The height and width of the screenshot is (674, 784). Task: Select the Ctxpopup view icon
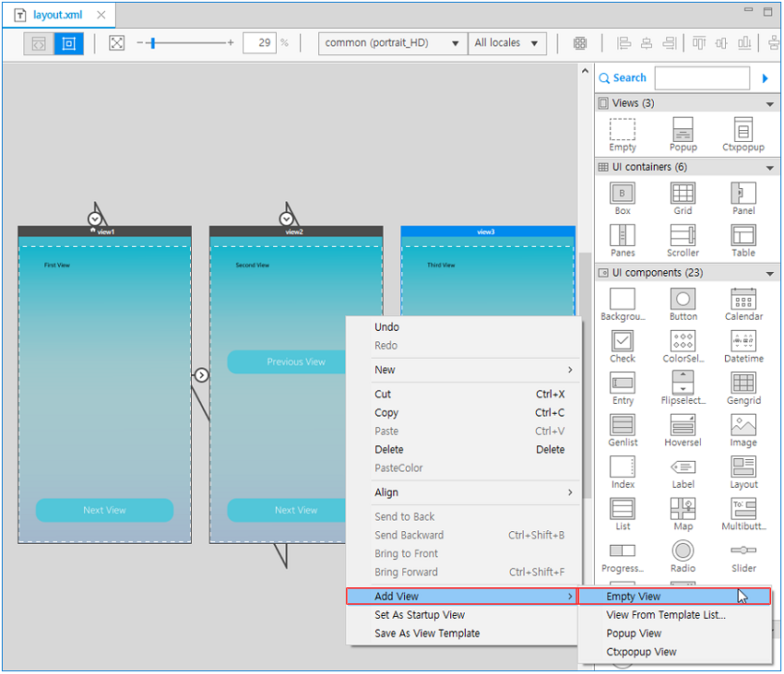click(743, 129)
